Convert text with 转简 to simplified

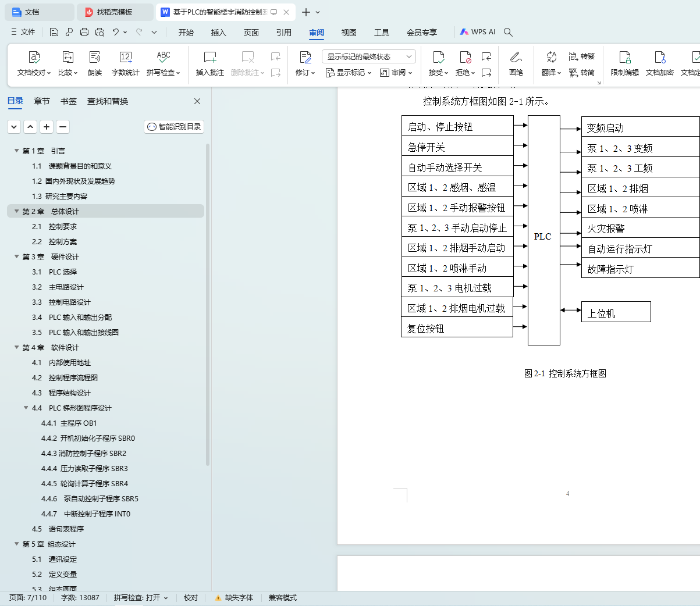582,73
